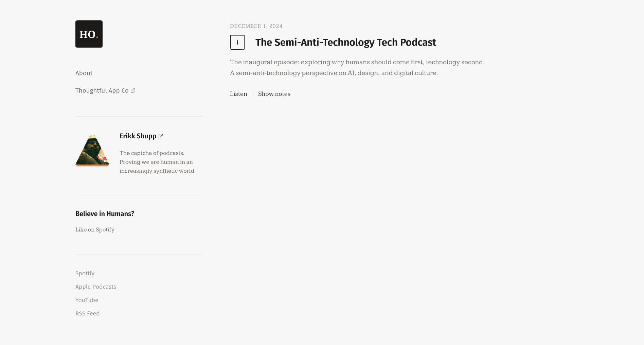Open the Thoughtful App Co link
Image resolution: width=644 pixels, height=345 pixels.
coord(102,90)
